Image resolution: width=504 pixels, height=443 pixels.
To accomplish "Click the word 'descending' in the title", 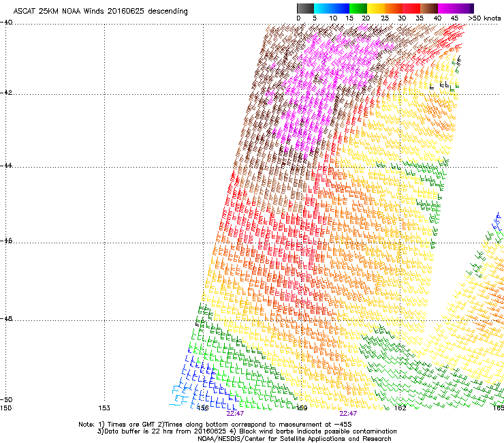I will tap(168, 12).
